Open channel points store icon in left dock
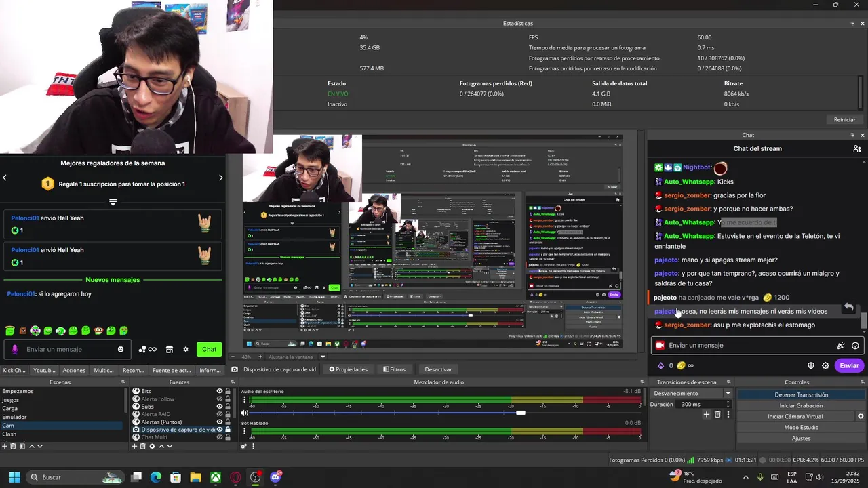 (170, 350)
